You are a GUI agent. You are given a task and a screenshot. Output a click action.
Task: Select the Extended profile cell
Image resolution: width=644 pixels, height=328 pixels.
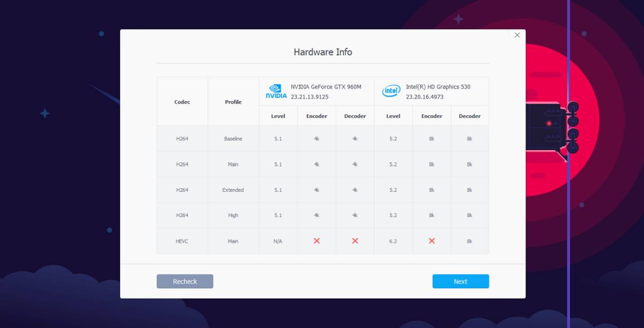click(233, 190)
